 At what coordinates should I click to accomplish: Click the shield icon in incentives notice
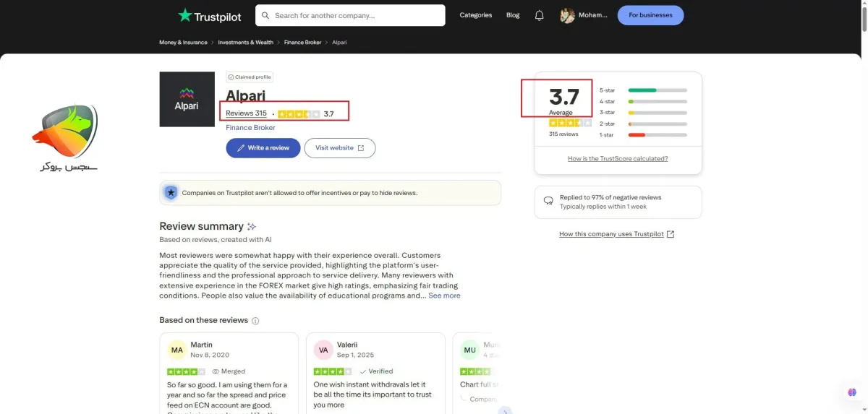pos(171,193)
